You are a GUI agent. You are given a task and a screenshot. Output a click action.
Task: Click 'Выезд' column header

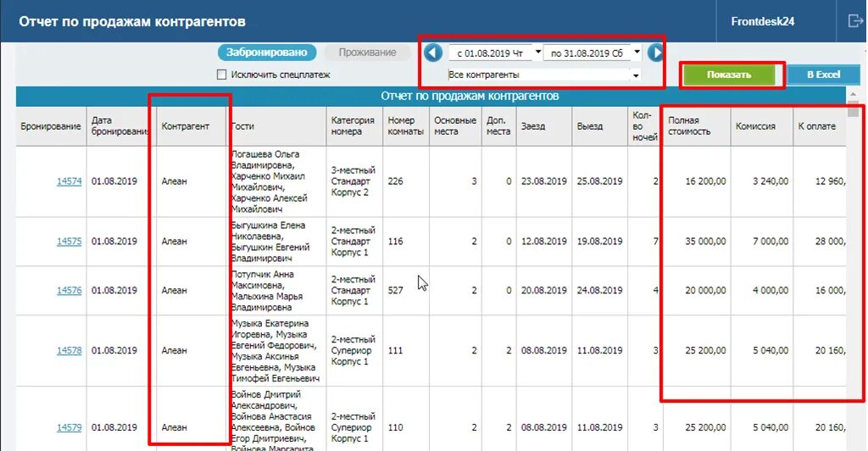(x=600, y=126)
